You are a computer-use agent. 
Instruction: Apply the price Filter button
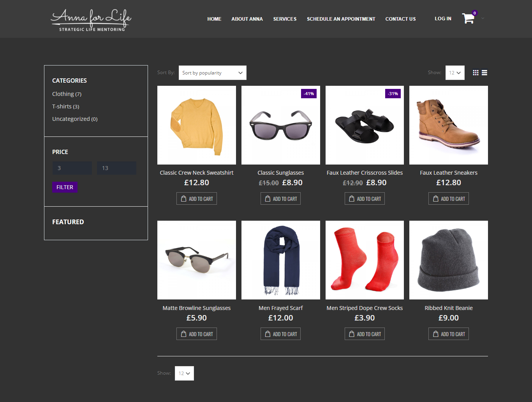[x=65, y=187]
